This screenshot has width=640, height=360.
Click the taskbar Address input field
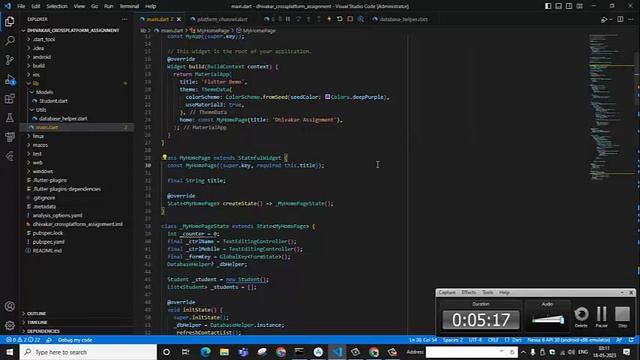(x=471, y=352)
